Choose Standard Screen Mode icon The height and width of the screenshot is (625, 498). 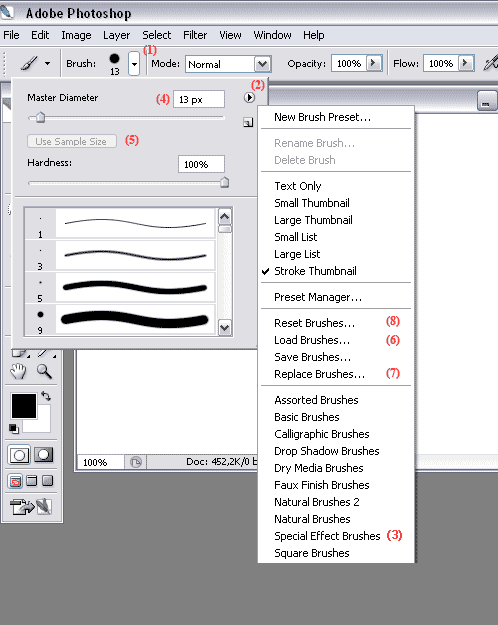pos(15,481)
